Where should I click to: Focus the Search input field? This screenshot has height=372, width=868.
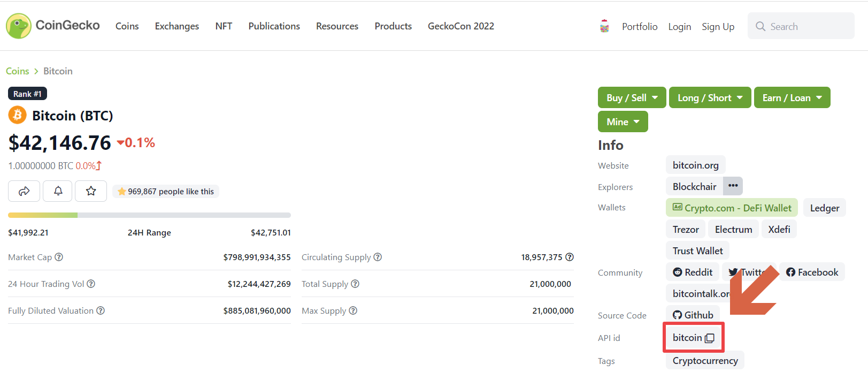tap(801, 26)
